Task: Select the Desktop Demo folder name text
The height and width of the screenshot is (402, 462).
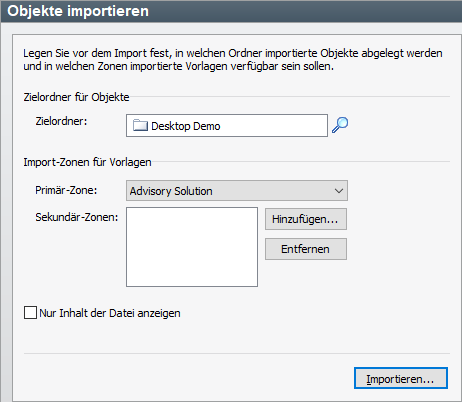Action: tap(186, 126)
